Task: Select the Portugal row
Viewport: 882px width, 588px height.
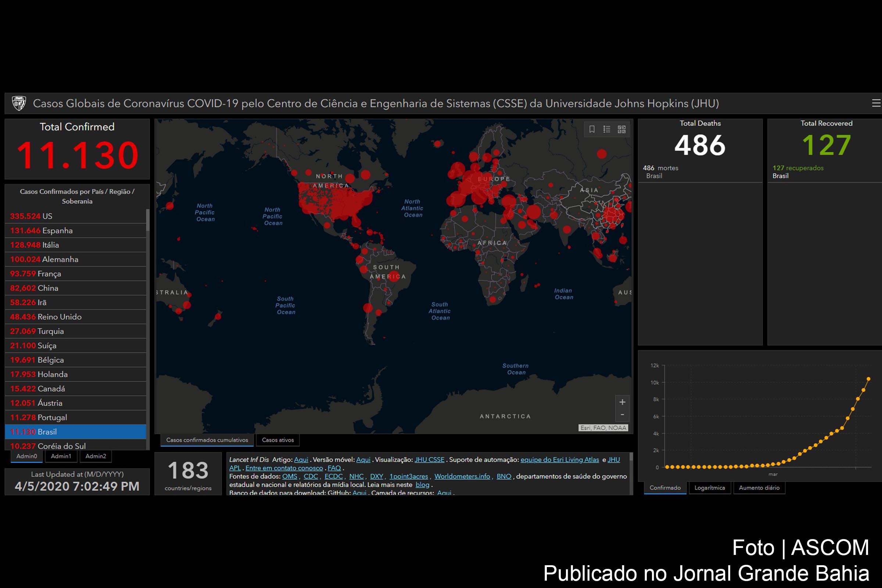Action: 75,417
